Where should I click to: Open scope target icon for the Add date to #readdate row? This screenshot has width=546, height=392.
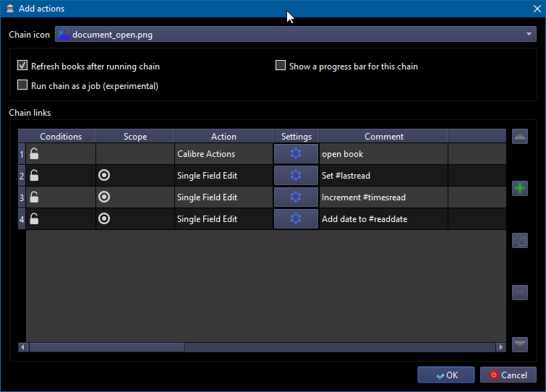(x=104, y=218)
